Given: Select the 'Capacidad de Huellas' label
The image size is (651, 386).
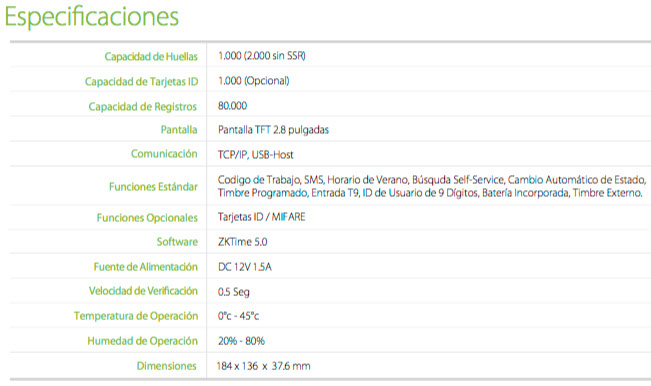Looking at the screenshot, I should (151, 56).
